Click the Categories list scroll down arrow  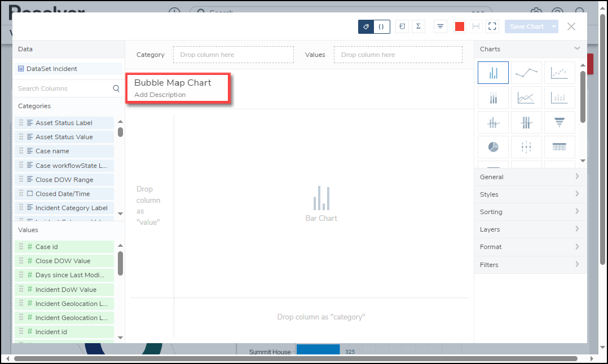click(x=120, y=214)
